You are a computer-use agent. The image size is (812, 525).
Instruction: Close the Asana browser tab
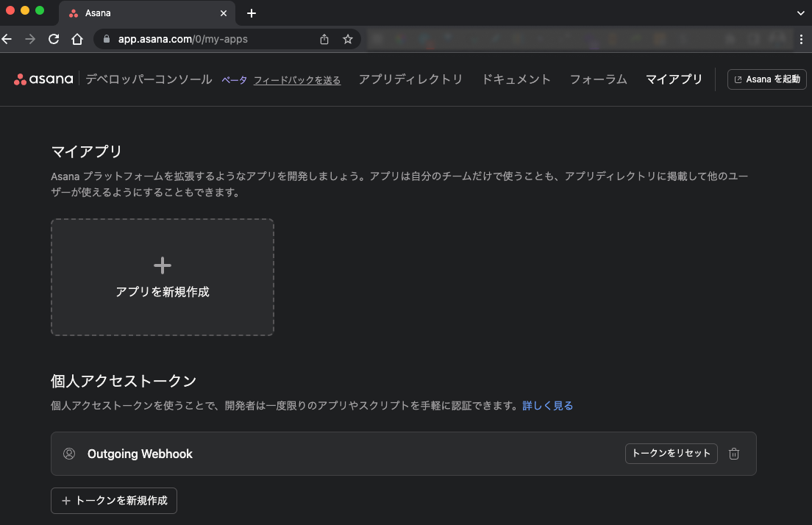click(223, 13)
